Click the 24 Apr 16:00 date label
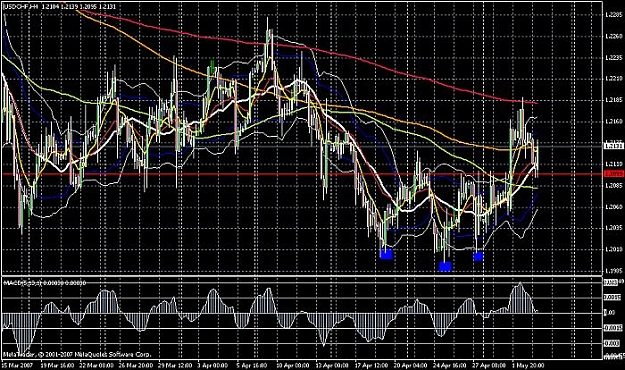The width and height of the screenshot is (625, 370). (x=450, y=365)
